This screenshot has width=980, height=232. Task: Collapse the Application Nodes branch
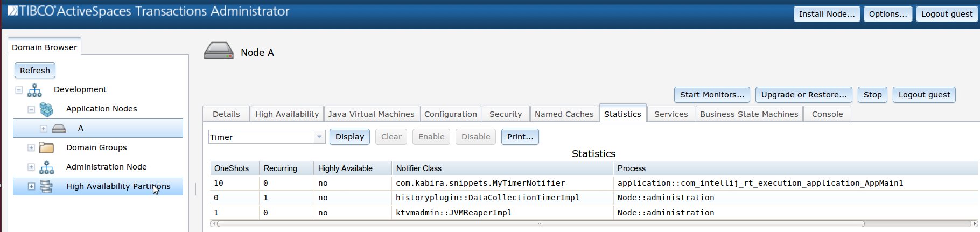click(x=31, y=109)
